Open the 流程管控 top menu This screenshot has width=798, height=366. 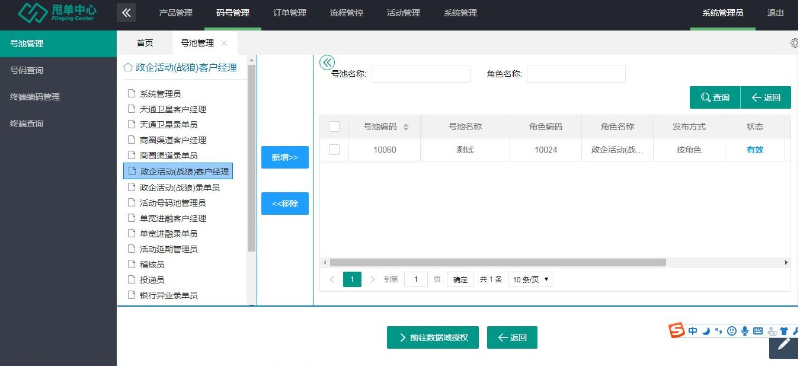347,13
